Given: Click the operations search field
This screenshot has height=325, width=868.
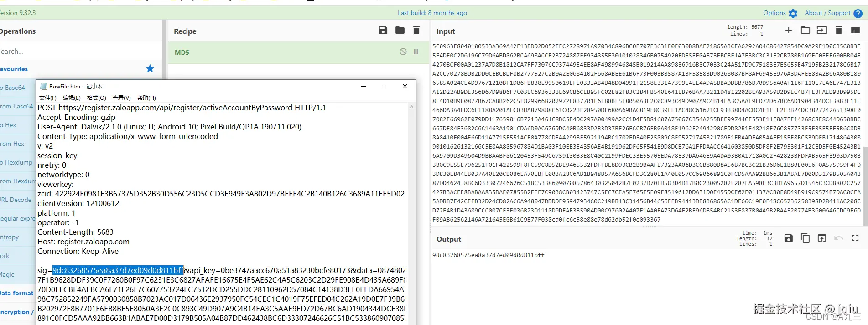Looking at the screenshot, I should pyautogui.click(x=81, y=51).
